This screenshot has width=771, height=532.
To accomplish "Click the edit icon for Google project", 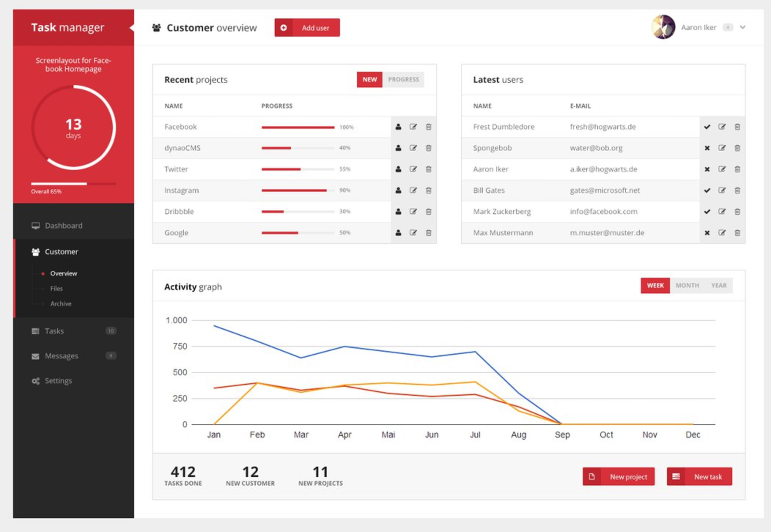I will [413, 233].
